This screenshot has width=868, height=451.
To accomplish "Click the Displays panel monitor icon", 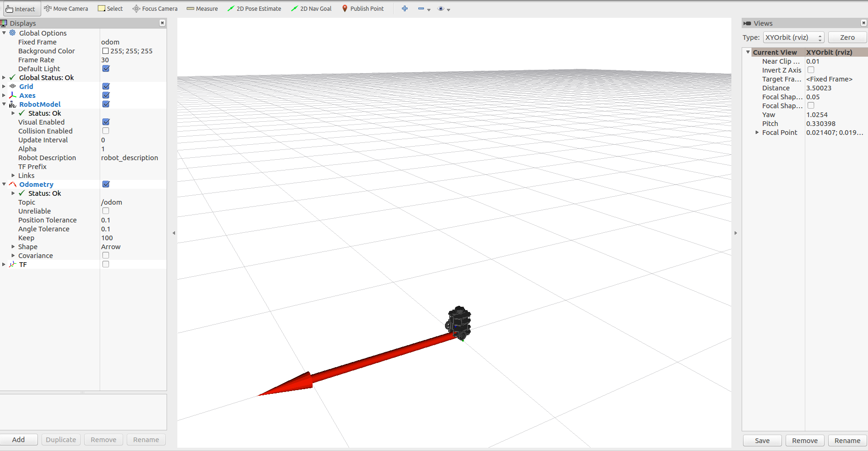I will (4, 23).
